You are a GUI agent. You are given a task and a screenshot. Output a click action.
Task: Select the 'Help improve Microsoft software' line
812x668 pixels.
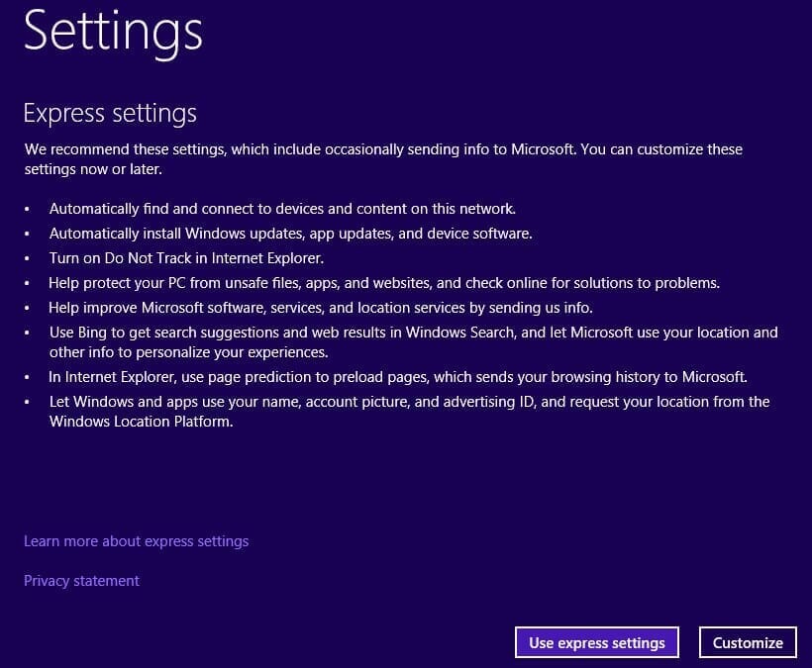coord(321,308)
